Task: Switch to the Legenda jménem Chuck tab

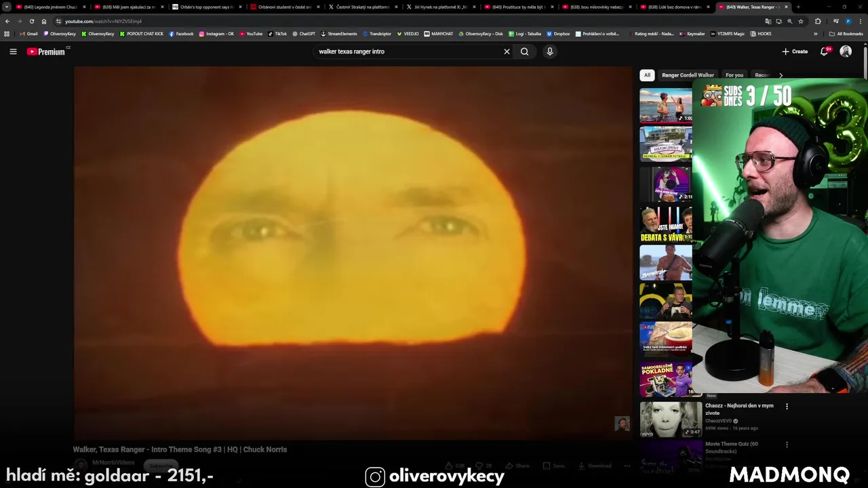Action: [x=50, y=7]
